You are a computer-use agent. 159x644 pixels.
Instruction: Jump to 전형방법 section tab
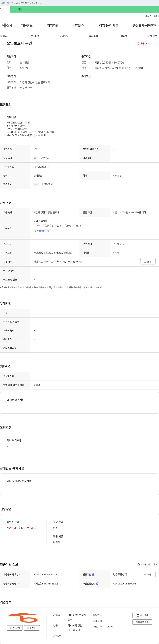point(123,36)
